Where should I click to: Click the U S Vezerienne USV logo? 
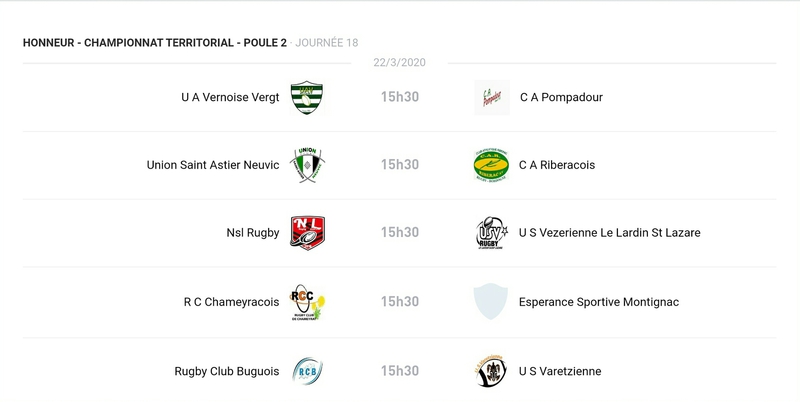coord(491,233)
